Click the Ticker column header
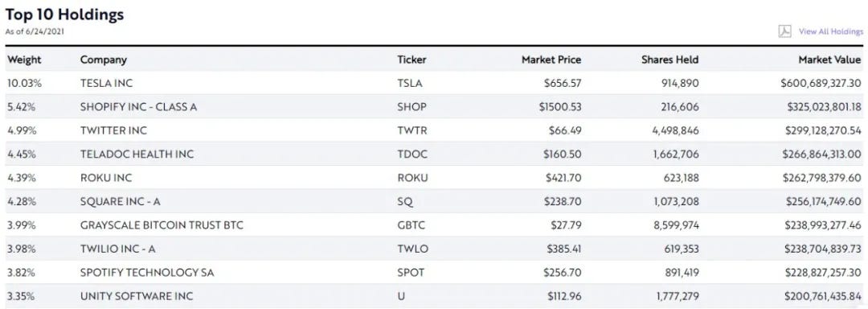The width and height of the screenshot is (868, 309). 411,60
